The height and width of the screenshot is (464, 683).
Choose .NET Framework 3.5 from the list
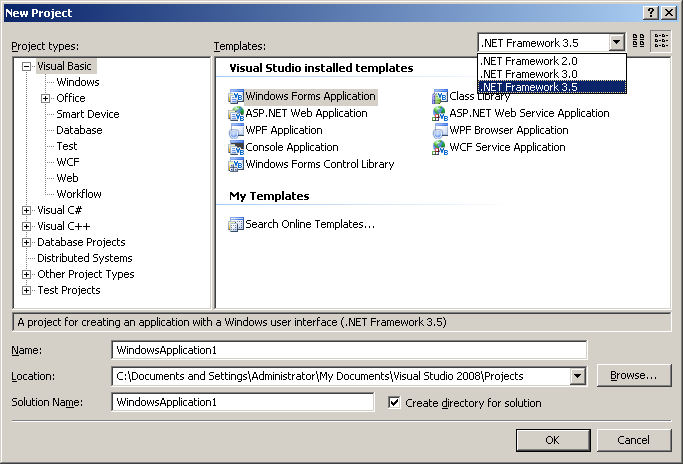click(x=552, y=87)
